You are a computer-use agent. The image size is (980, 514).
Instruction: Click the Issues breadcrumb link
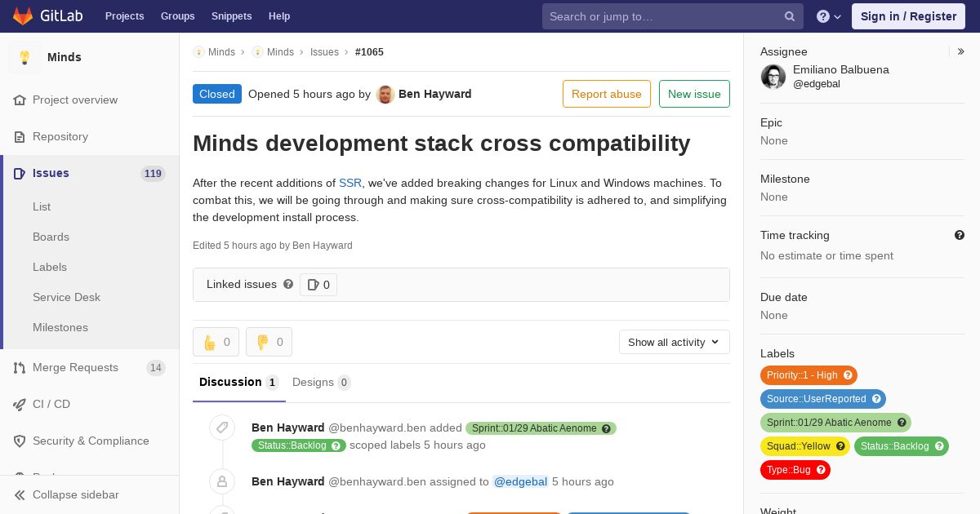point(324,51)
